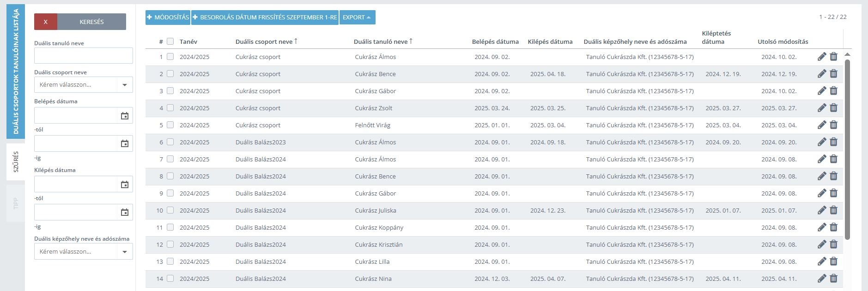Edit row 6 Duális Balázs2023 pencil icon

822,142
